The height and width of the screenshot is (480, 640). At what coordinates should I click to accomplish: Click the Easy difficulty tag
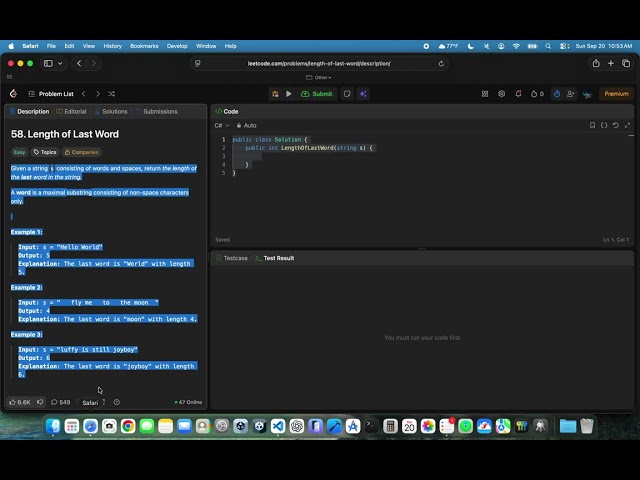19,152
